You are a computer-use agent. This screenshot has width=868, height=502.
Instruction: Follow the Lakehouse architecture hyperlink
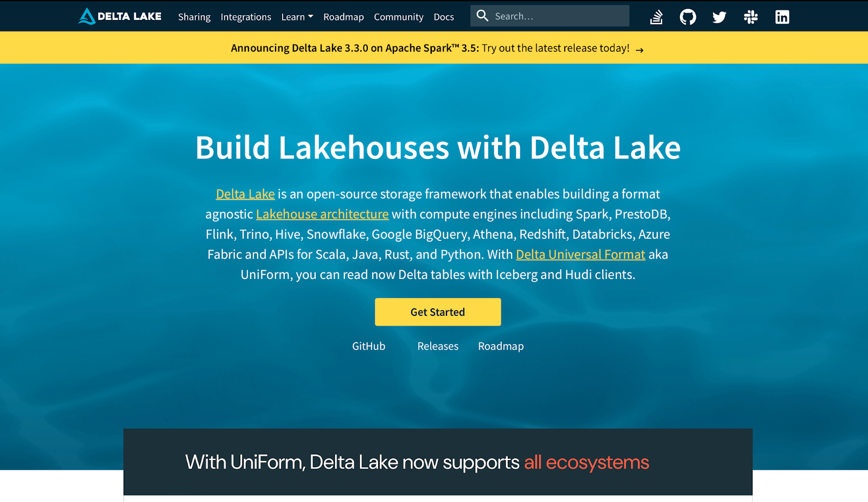(x=322, y=214)
